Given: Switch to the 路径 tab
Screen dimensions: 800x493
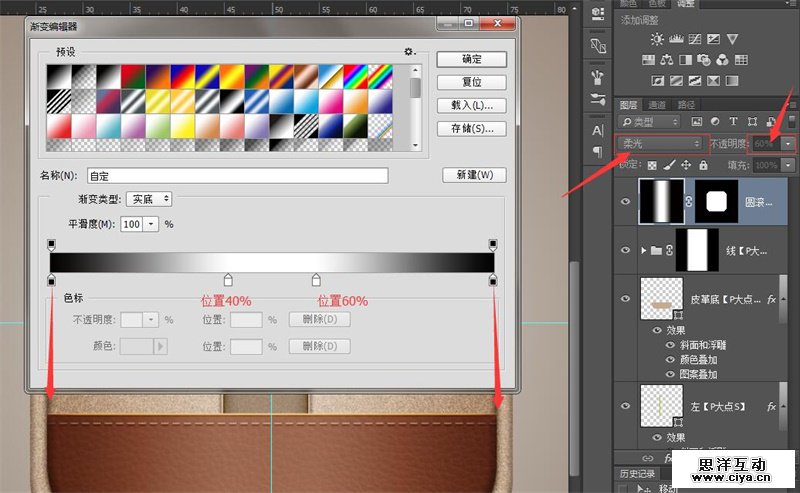Looking at the screenshot, I should click(686, 104).
